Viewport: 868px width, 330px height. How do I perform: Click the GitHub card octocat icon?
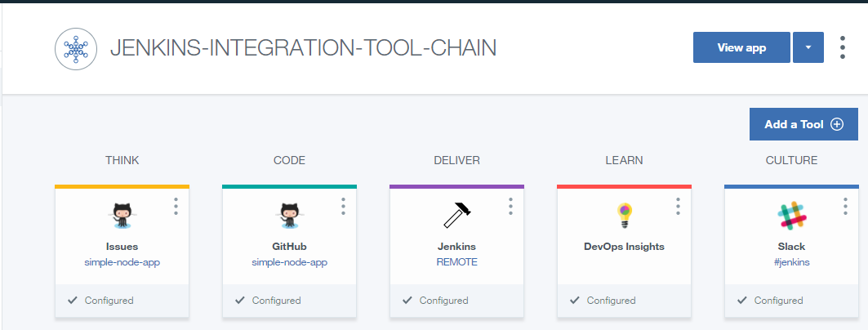289,216
